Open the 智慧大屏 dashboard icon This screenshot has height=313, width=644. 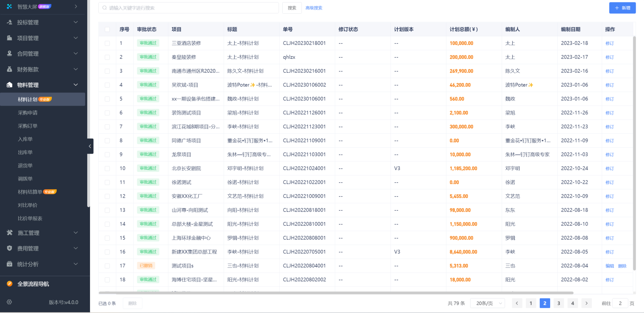9,6
